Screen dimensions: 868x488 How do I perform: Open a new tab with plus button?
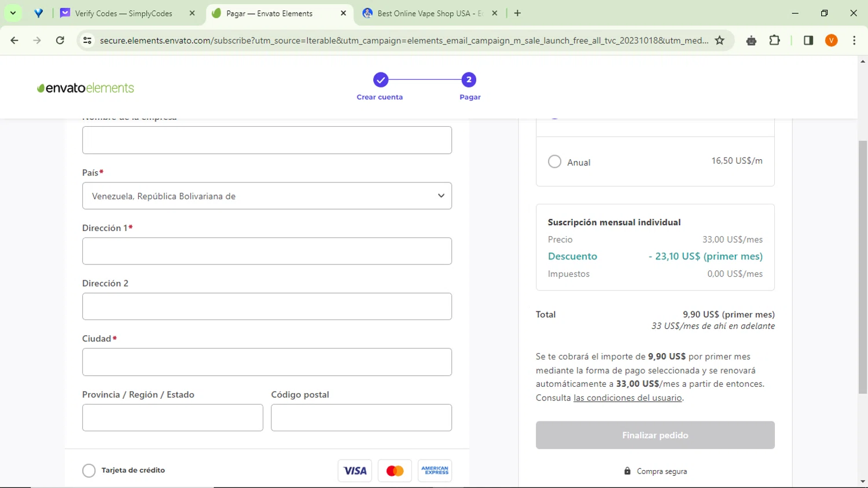(517, 13)
